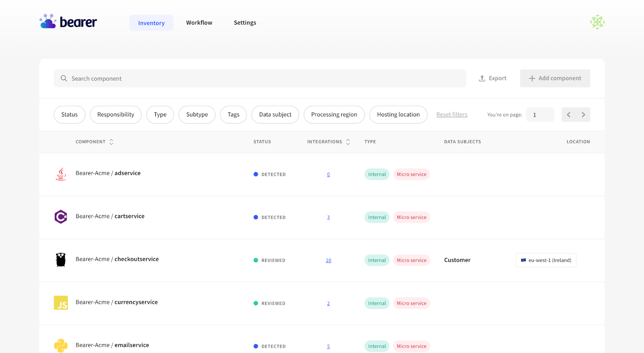
Task: Click currencyservice integrations count 2
Action: tap(328, 303)
